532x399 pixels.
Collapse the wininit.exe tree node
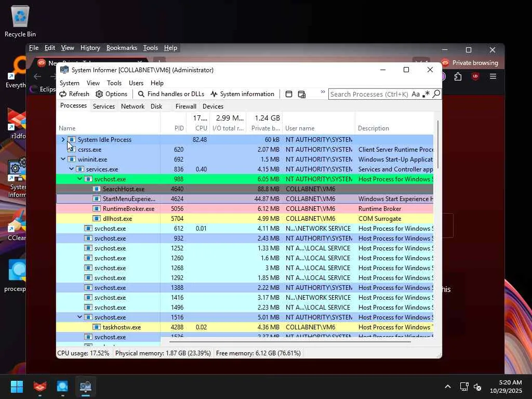pyautogui.click(x=63, y=159)
